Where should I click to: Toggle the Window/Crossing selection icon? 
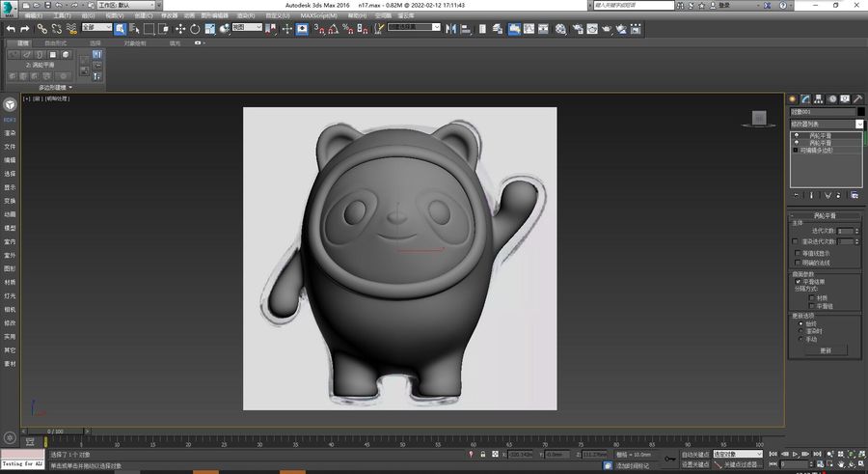[x=164, y=29]
